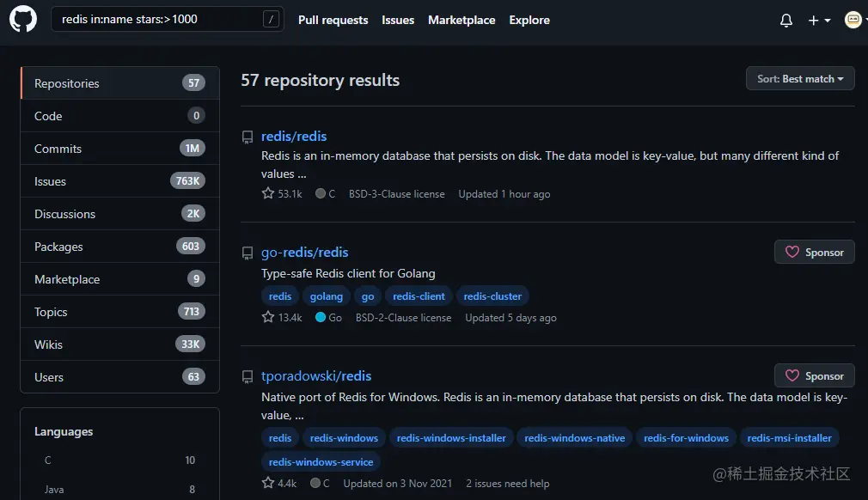
Task: Click the redis-for-windows topic tag
Action: pyautogui.click(x=686, y=437)
